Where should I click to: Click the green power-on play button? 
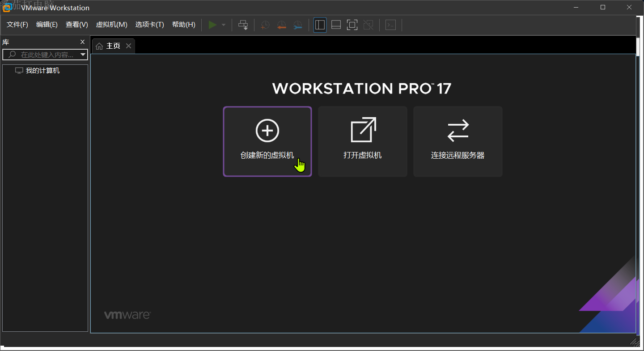213,25
